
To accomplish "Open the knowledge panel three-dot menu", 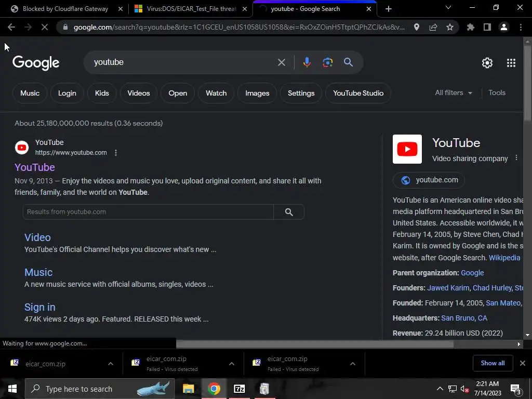I will [x=516, y=158].
